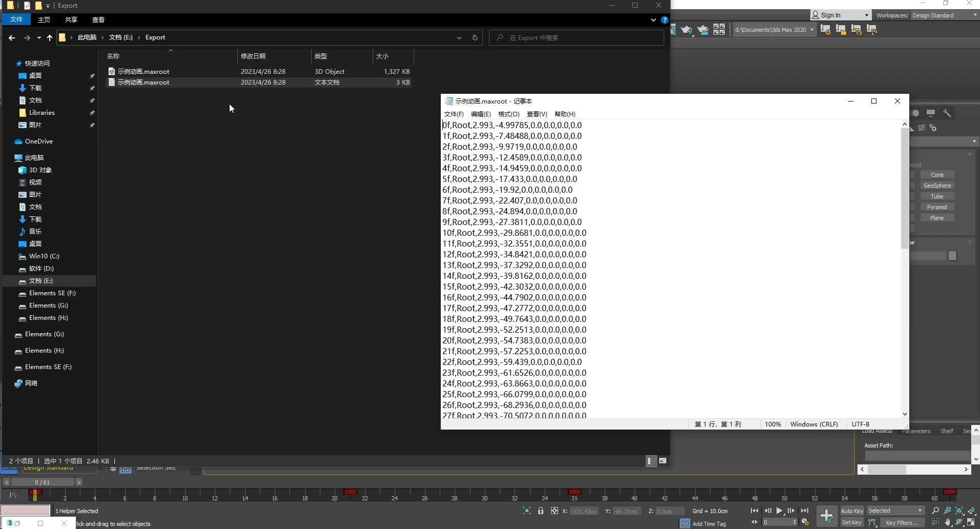980x529 pixels.
Task: Select Win10 (C:) drive in sidebar
Action: pos(44,256)
